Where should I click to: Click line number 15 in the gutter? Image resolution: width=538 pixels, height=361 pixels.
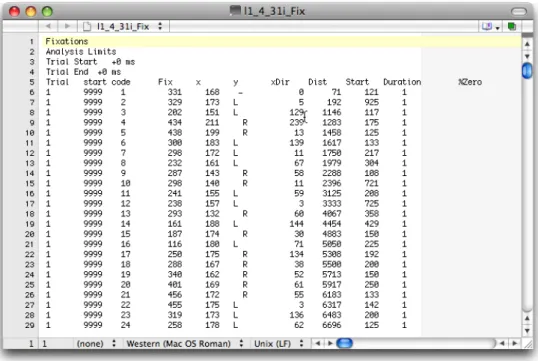[30, 183]
